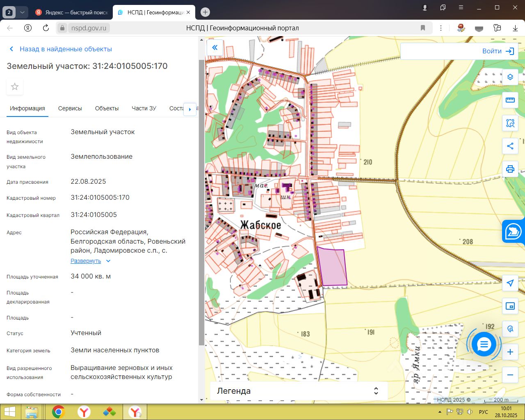The image size is (525, 420).
Task: Open the map layers panel
Action: click(510, 77)
